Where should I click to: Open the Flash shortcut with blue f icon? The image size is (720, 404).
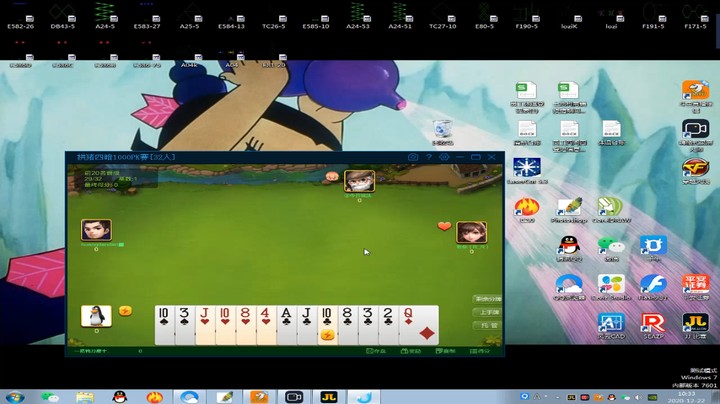(x=653, y=287)
